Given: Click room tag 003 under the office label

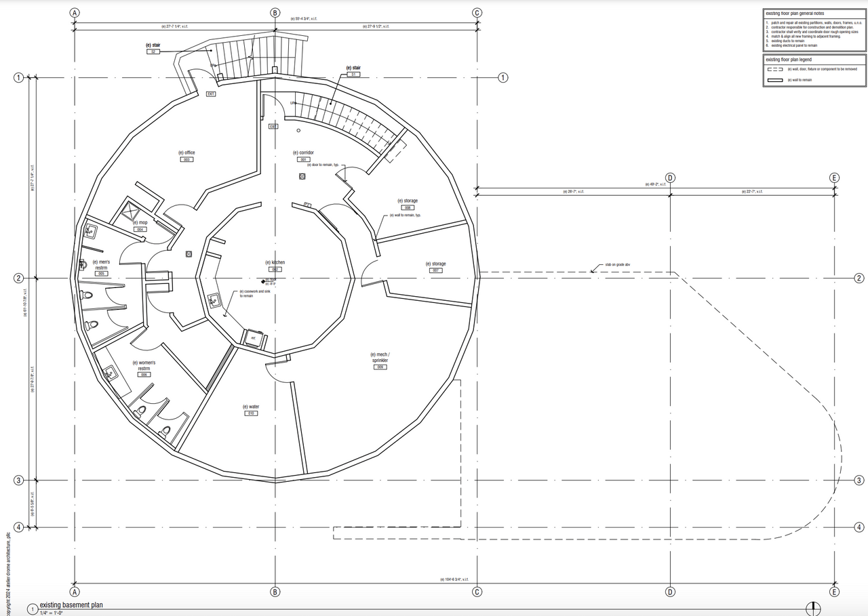Looking at the screenshot, I should pyautogui.click(x=186, y=159).
